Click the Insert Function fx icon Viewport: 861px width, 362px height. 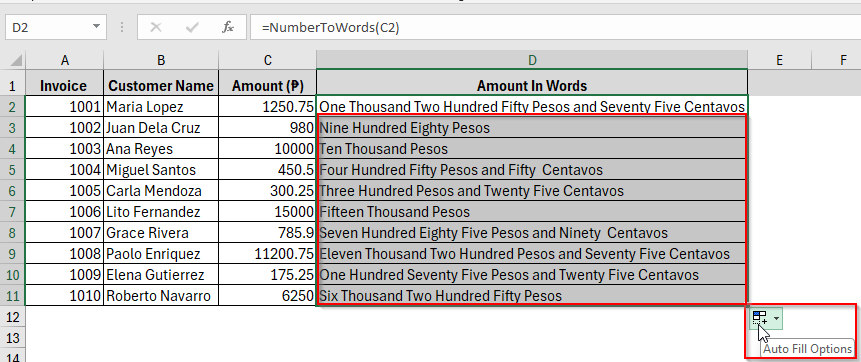228,27
